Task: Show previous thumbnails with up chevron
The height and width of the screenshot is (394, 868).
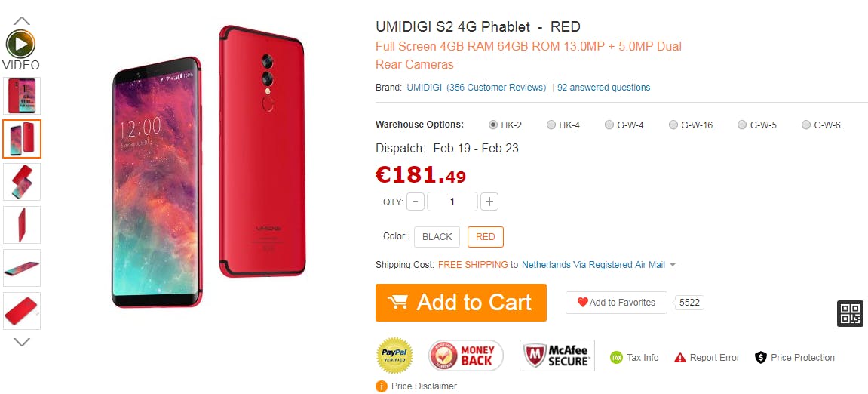Action: pyautogui.click(x=22, y=20)
